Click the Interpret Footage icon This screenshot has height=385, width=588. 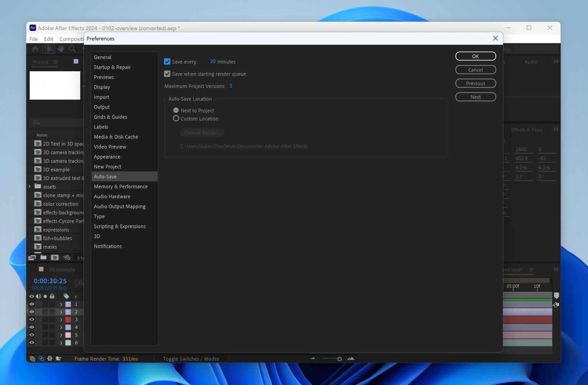point(32,258)
